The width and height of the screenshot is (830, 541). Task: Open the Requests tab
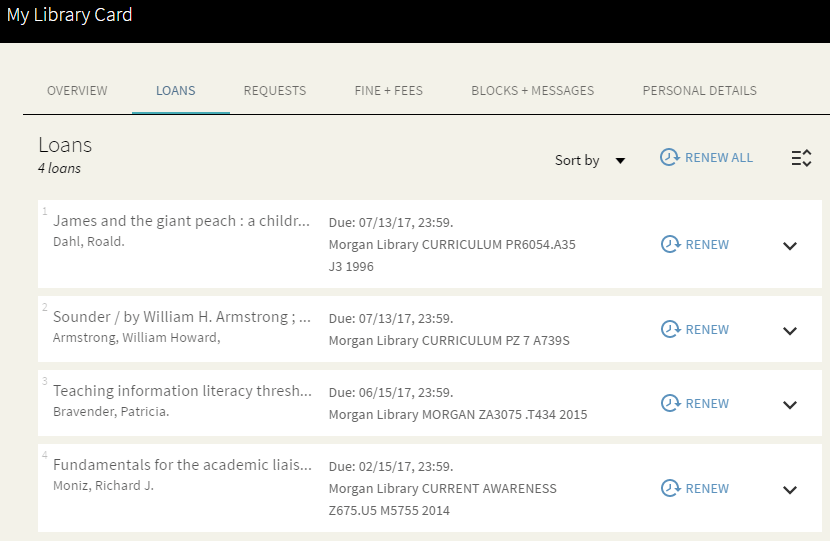275,91
